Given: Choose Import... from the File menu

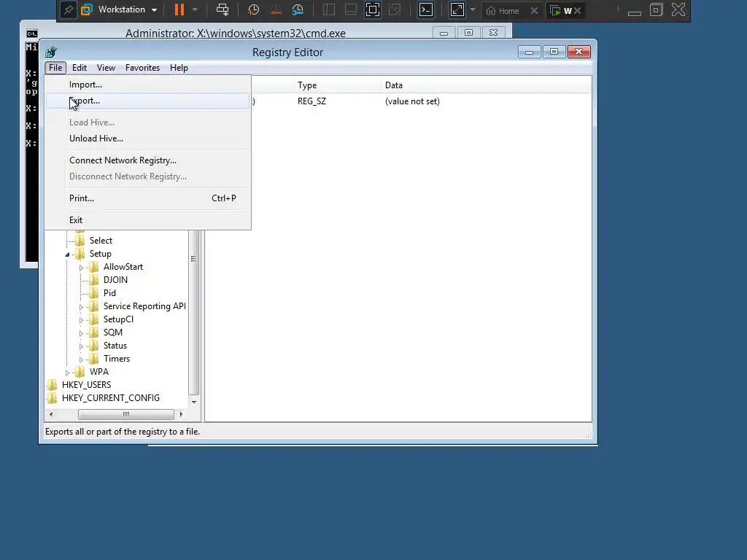Looking at the screenshot, I should point(147,85).
